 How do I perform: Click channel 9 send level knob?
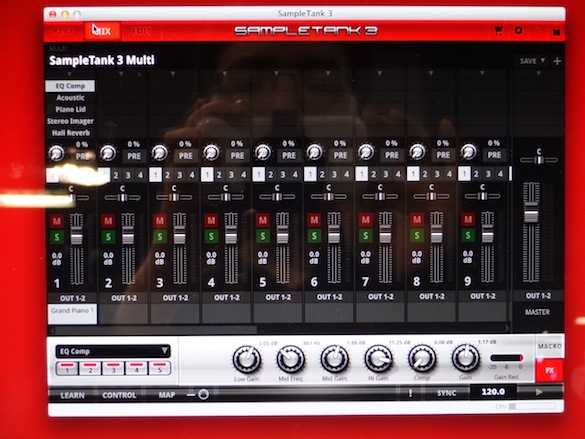[469, 151]
